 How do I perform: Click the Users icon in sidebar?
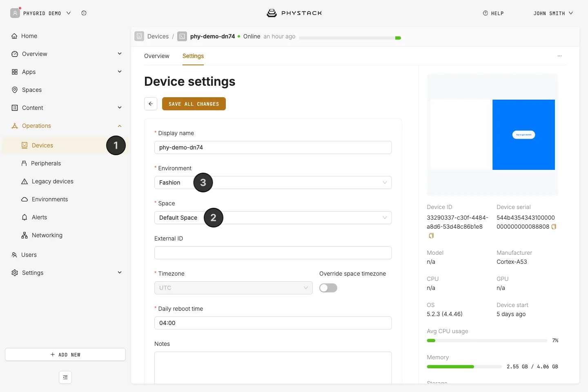click(x=14, y=255)
